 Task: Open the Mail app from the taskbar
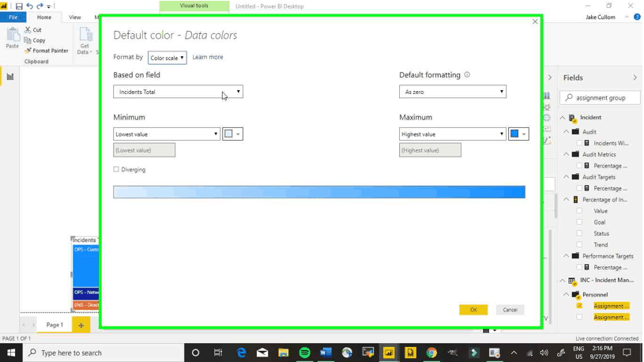click(262, 353)
